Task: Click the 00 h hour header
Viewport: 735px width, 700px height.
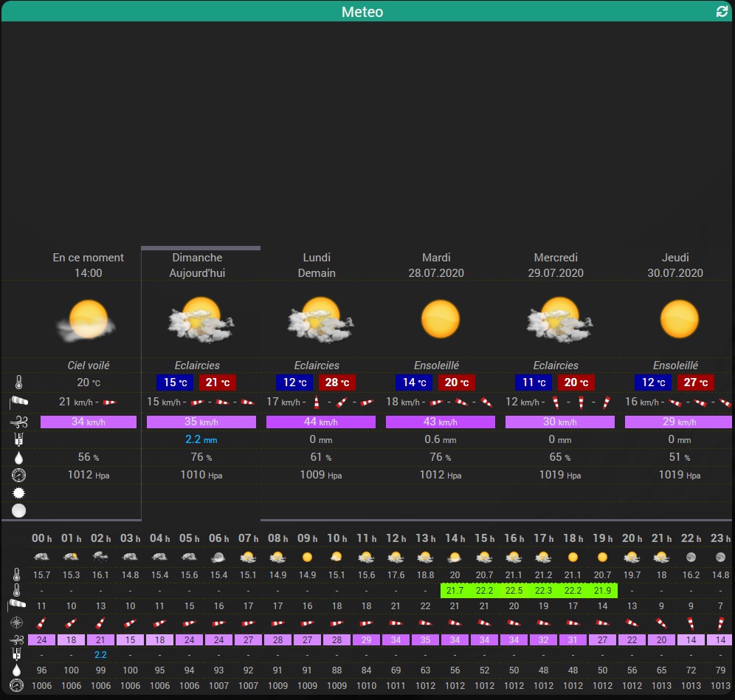Action: (42, 538)
